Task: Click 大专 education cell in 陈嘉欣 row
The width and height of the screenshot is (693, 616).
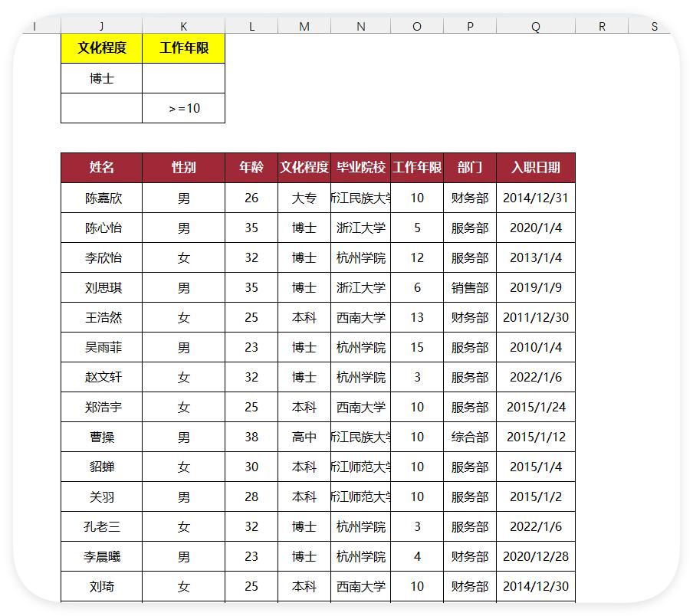Action: click(304, 198)
